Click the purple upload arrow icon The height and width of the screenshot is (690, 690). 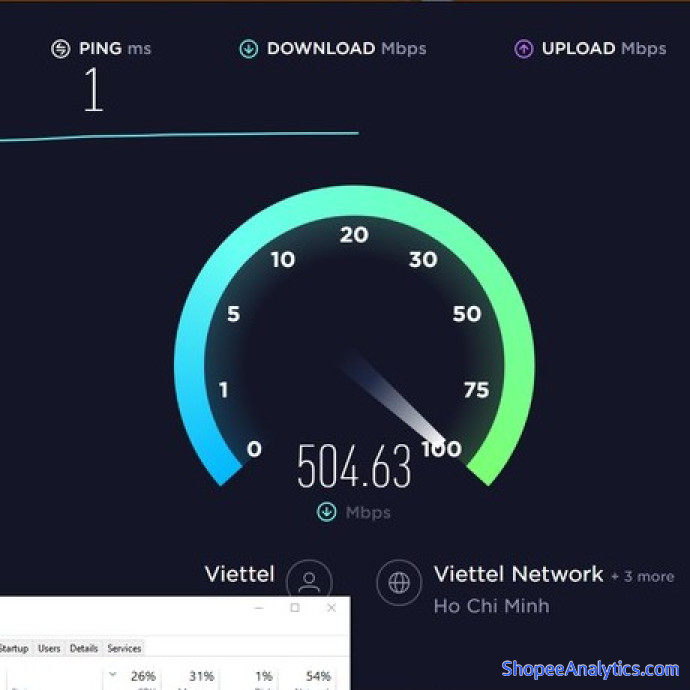(x=524, y=49)
